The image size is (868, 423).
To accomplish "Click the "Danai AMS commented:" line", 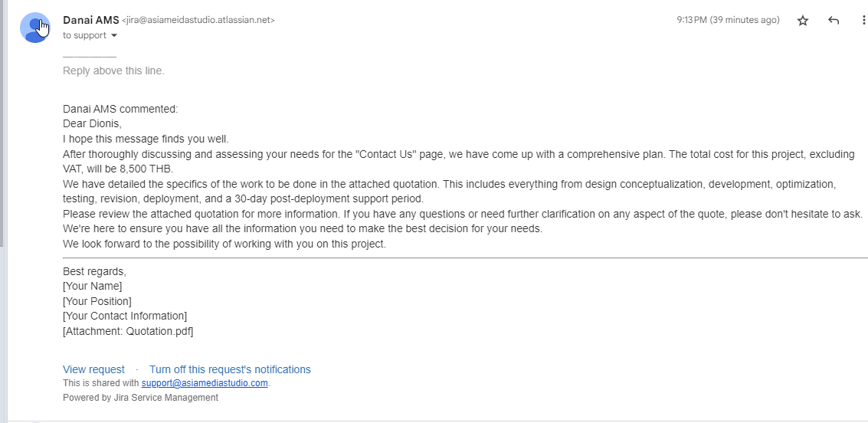I will [x=120, y=109].
